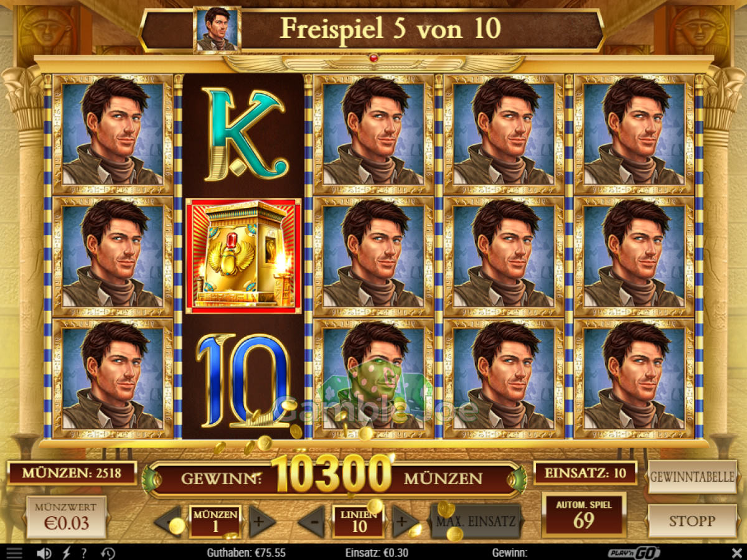This screenshot has height=560, width=747.
Task: Mute the game sound speaker icon
Action: pos(44,553)
